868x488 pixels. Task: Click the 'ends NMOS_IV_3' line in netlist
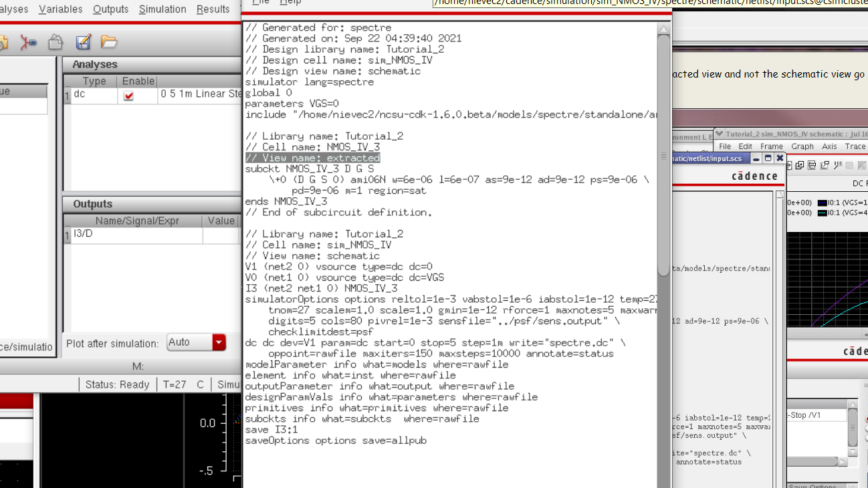286,201
